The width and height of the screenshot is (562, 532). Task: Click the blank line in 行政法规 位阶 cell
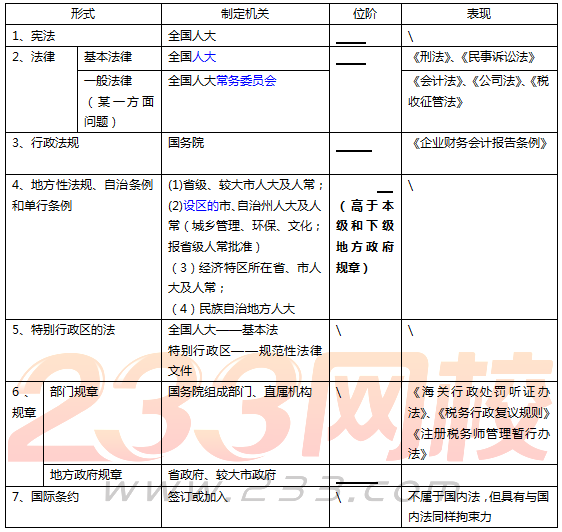tap(354, 151)
